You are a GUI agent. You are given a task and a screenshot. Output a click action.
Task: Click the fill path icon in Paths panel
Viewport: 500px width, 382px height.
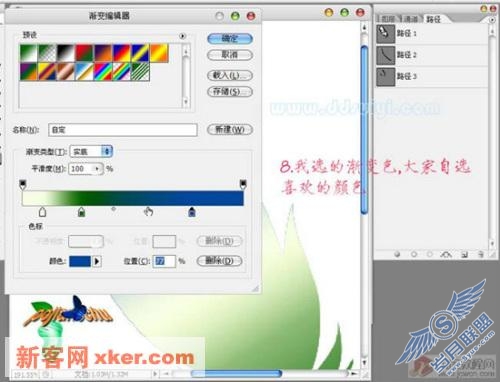[397, 254]
